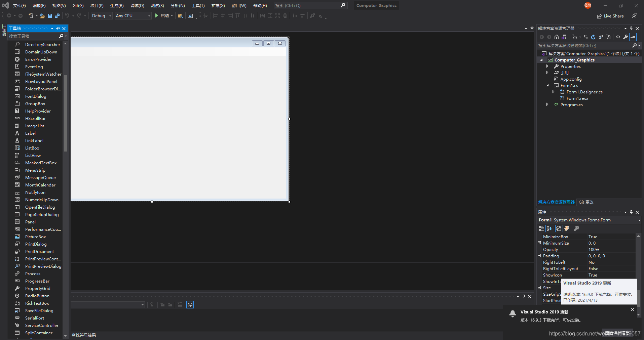Expand the Form1.Designer.cs node
The height and width of the screenshot is (340, 644).
tap(553, 92)
